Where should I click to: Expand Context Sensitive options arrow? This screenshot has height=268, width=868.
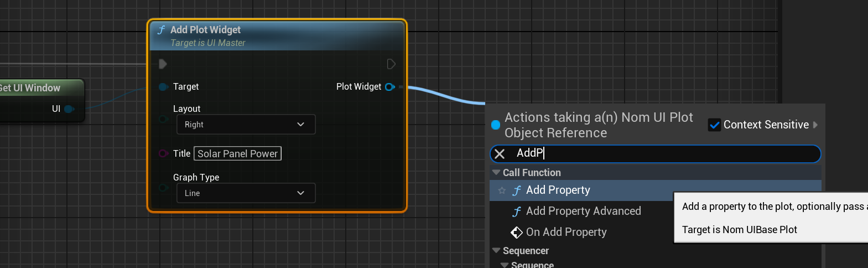click(x=815, y=125)
